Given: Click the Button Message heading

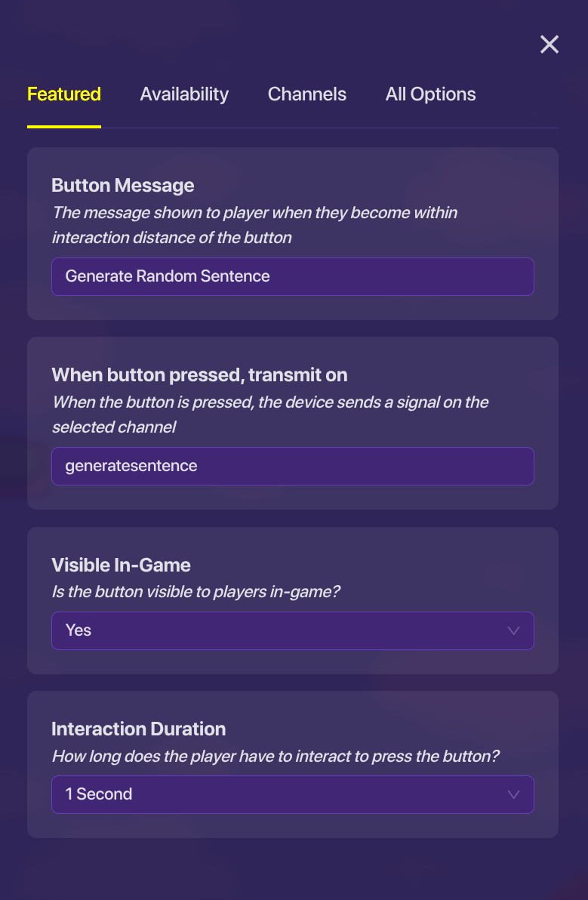Looking at the screenshot, I should [123, 186].
